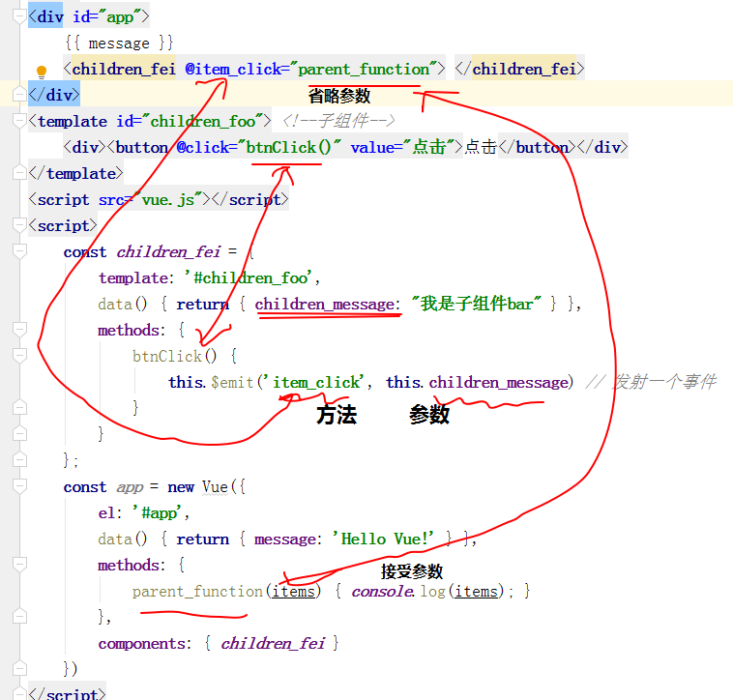Click the '#children_foo' template string
Image resolution: width=733 pixels, height=700 pixels.
pos(248,278)
